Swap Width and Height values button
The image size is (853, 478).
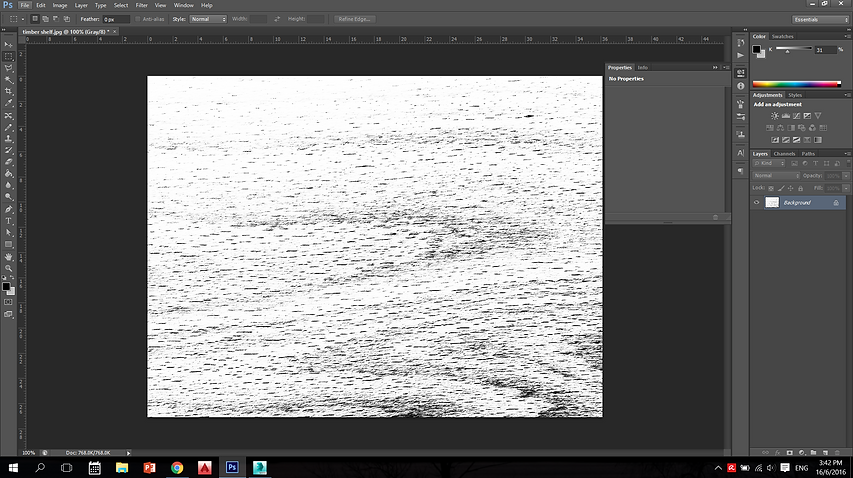click(277, 19)
